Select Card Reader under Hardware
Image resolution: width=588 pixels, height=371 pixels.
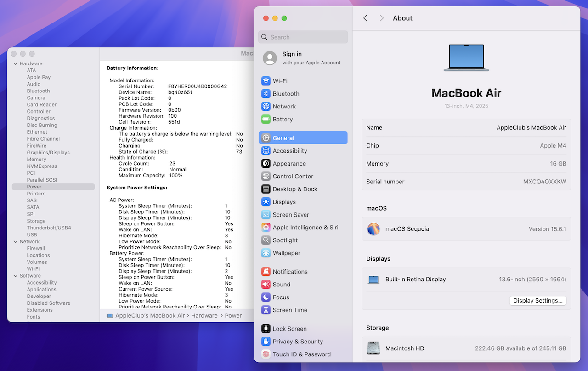(42, 105)
